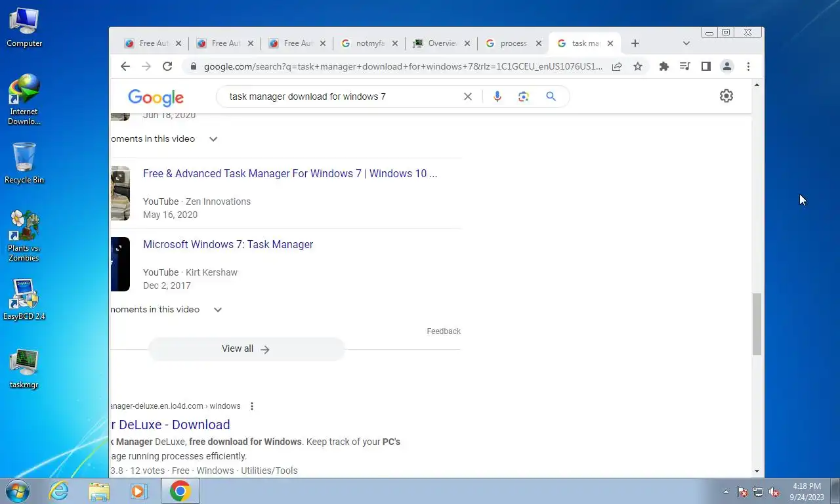Open the network tray icon
This screenshot has width=840, height=504.
[x=758, y=492]
